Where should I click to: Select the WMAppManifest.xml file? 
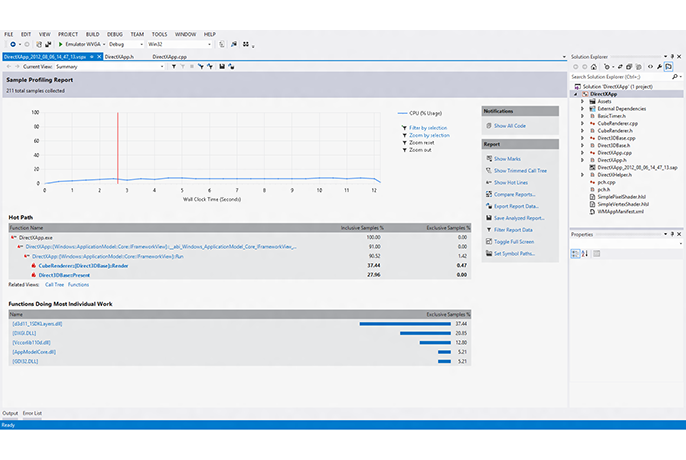pyautogui.click(x=620, y=211)
